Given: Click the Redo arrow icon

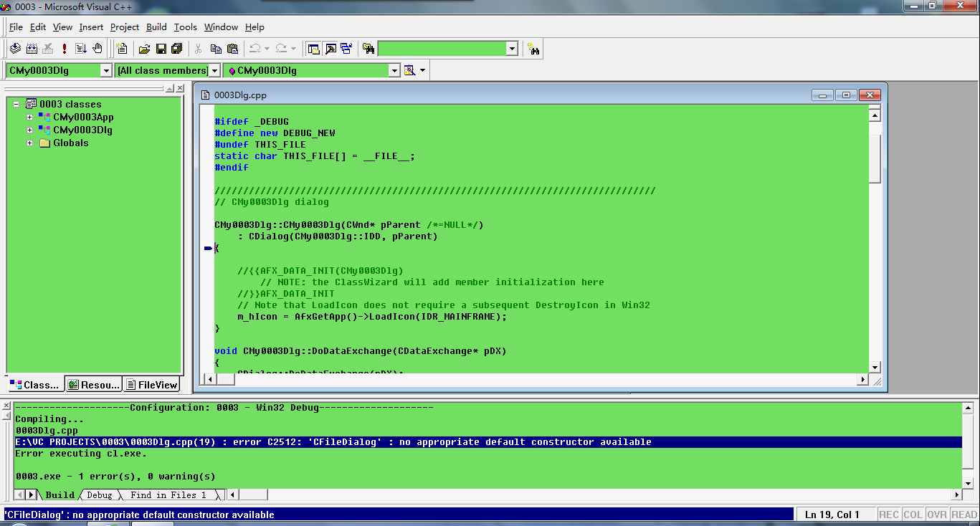Looking at the screenshot, I should pos(282,49).
